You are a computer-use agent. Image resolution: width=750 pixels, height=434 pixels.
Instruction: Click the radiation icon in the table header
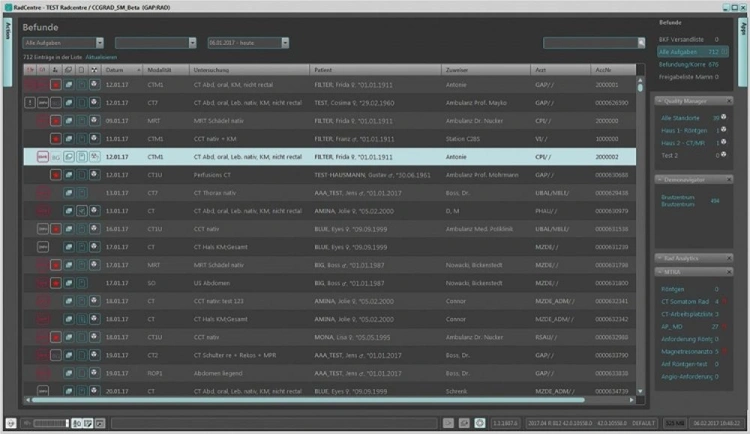point(94,70)
